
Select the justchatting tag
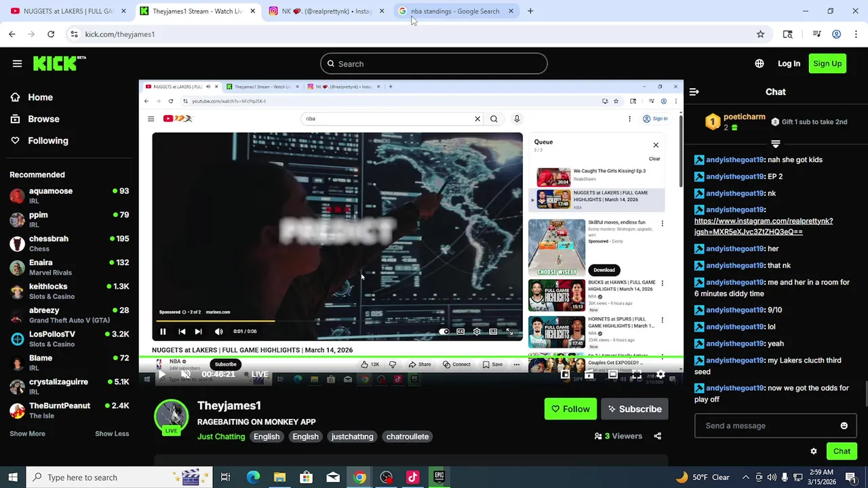pos(352,436)
